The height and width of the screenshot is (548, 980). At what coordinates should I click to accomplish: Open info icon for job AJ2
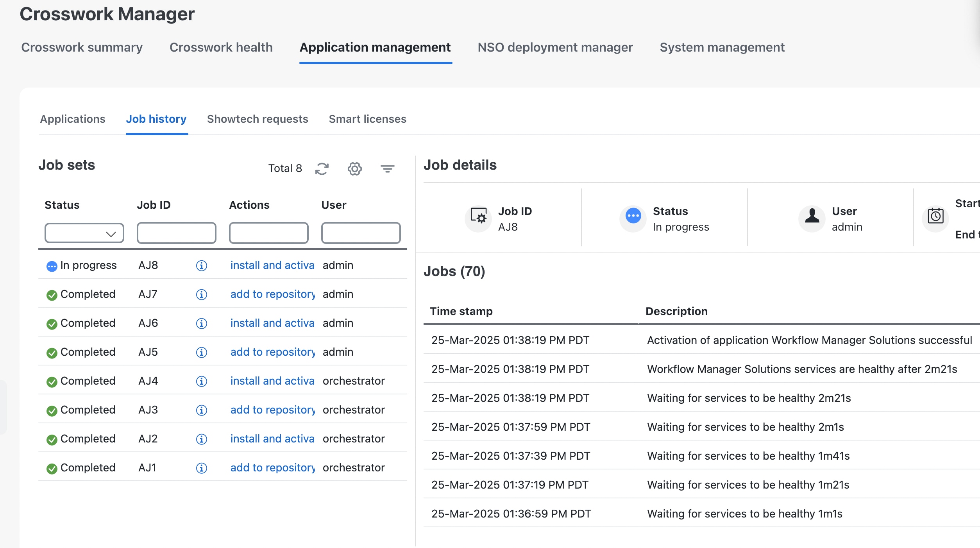[x=202, y=439]
